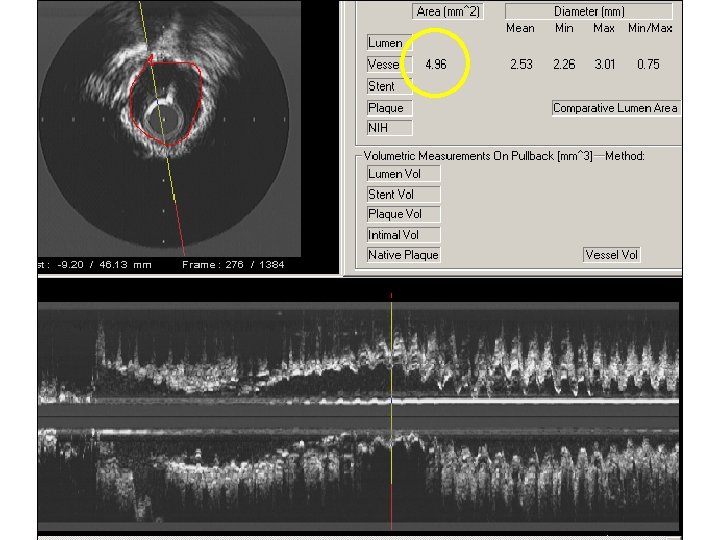The image size is (720, 540).
Task: Click the vessel area value 4.96
Action: coord(436,65)
